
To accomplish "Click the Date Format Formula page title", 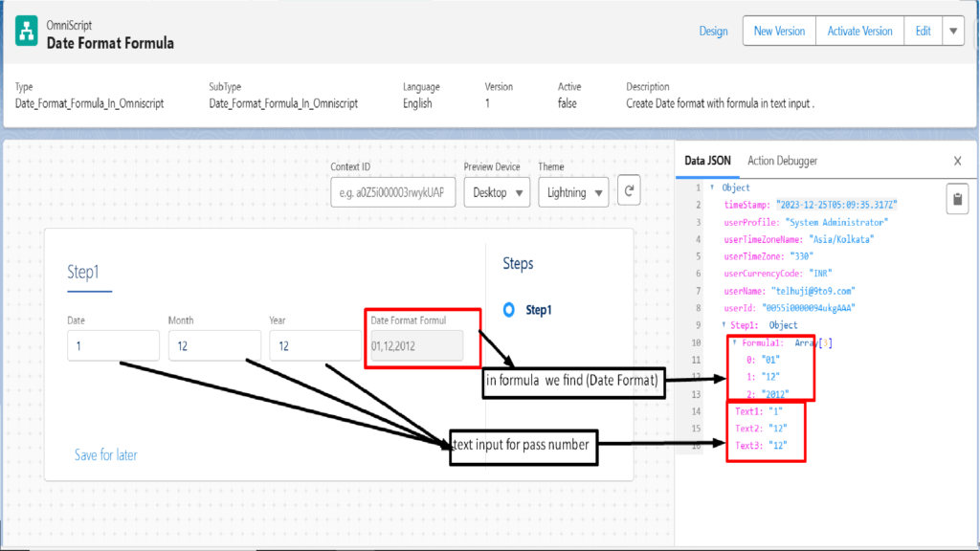I will click(x=110, y=43).
